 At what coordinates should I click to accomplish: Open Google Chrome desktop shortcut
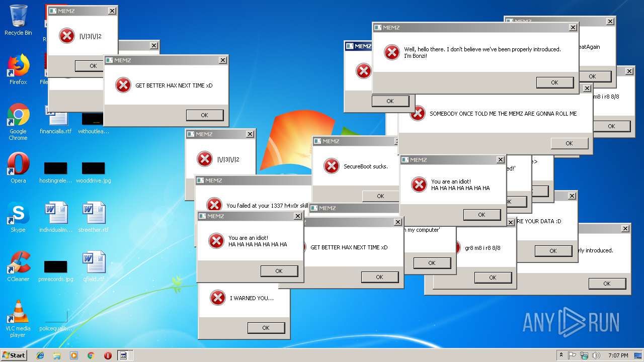pyautogui.click(x=18, y=122)
